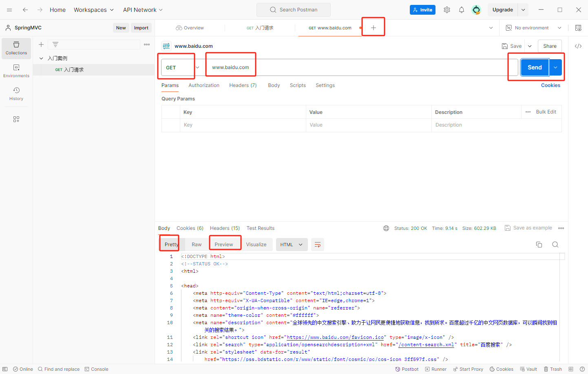
Task: Go back with the left arrow
Action: click(x=25, y=10)
